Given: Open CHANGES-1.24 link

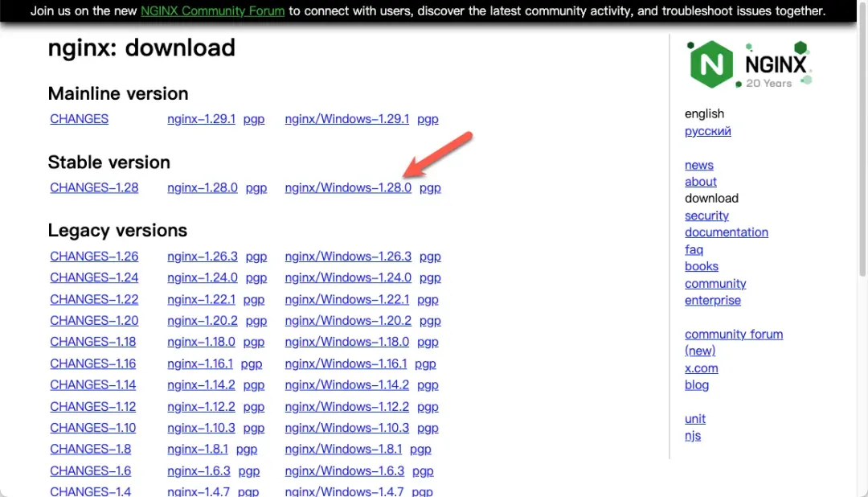Looking at the screenshot, I should [x=94, y=277].
